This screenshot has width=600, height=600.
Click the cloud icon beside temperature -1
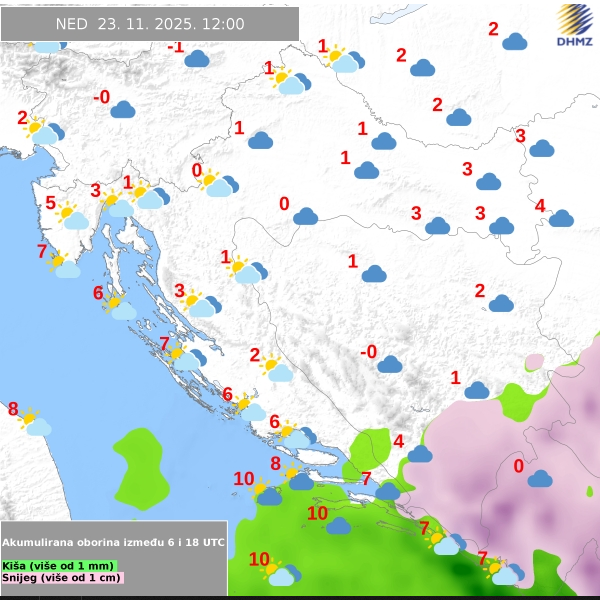[x=196, y=59]
